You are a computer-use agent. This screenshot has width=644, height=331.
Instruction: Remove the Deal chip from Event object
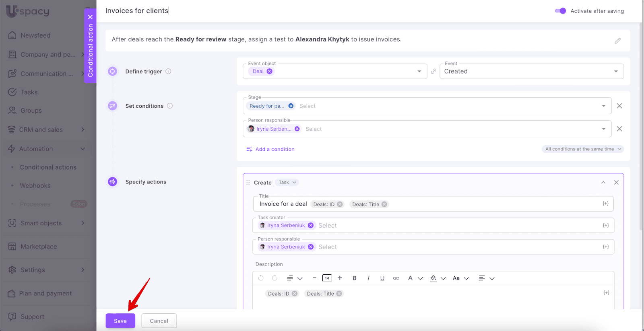click(270, 71)
